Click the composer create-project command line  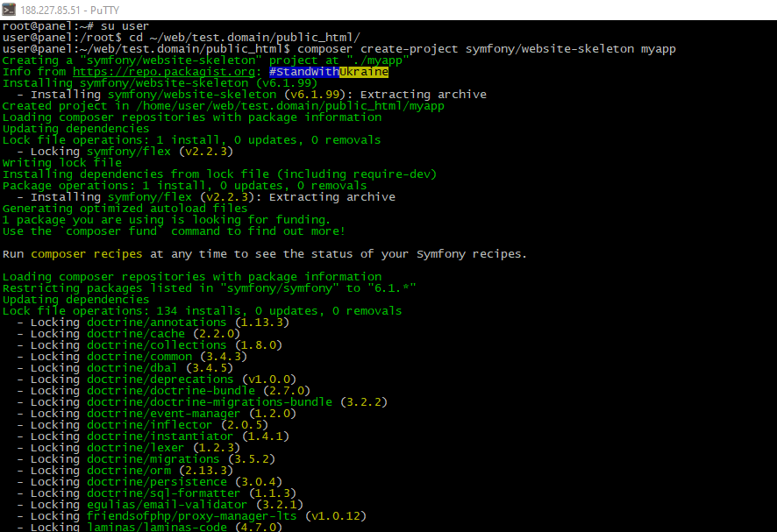click(339, 49)
